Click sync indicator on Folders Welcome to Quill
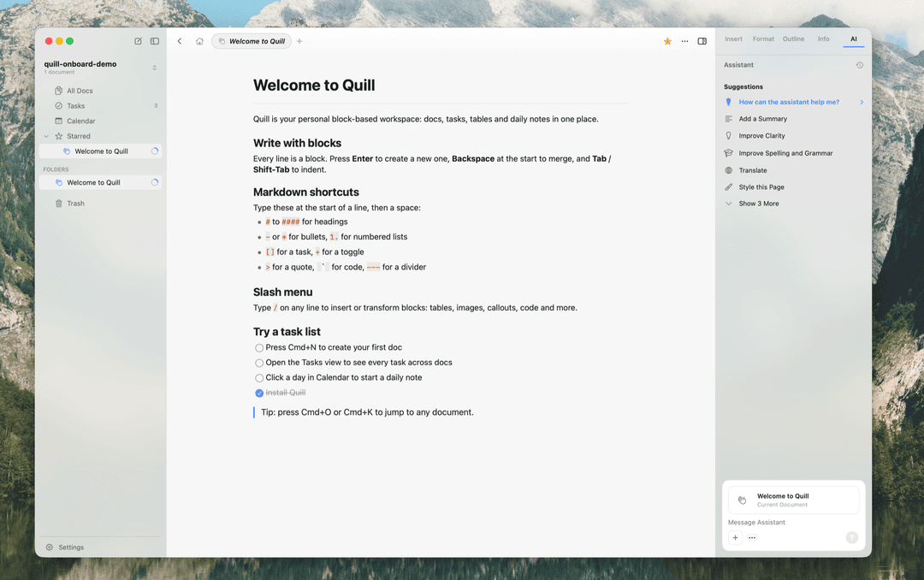The height and width of the screenshot is (580, 924). coord(154,183)
